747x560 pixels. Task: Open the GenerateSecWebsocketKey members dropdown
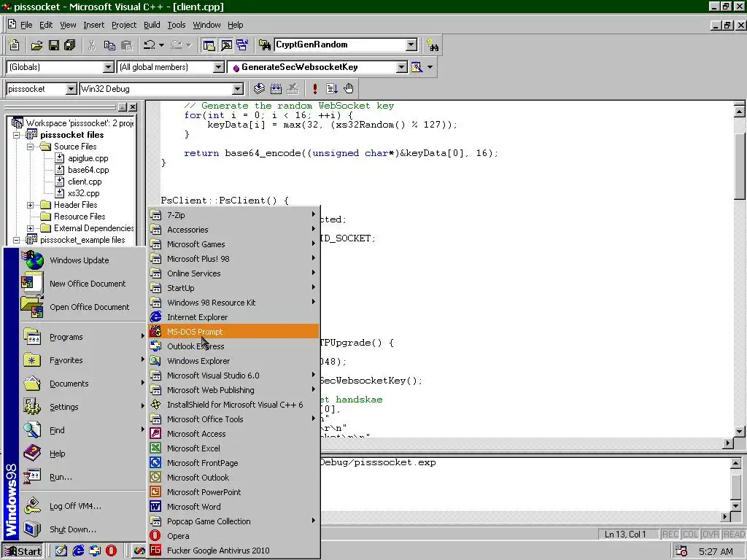402,67
